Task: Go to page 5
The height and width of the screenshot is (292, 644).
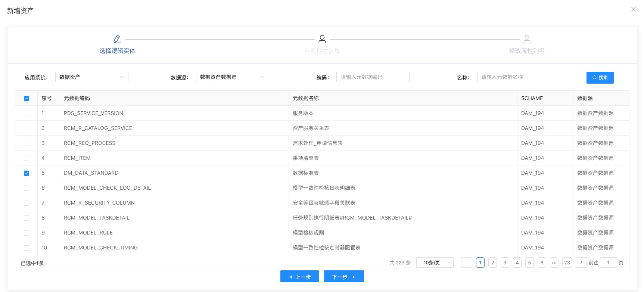Action: click(530, 263)
